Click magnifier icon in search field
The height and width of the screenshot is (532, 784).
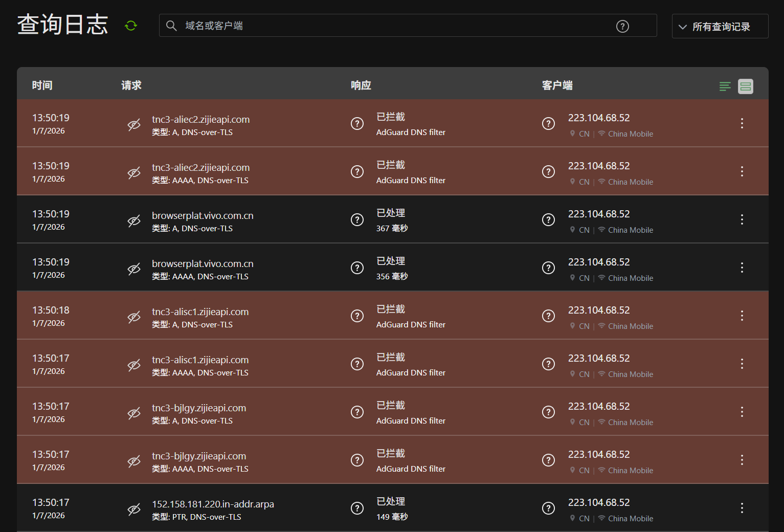point(171,26)
